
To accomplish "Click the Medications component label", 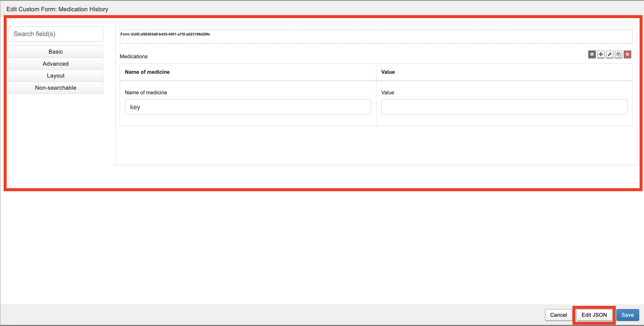I will click(134, 56).
